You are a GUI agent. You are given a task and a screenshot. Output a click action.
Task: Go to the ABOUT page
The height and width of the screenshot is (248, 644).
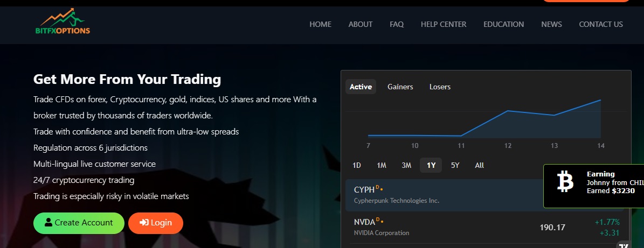361,24
